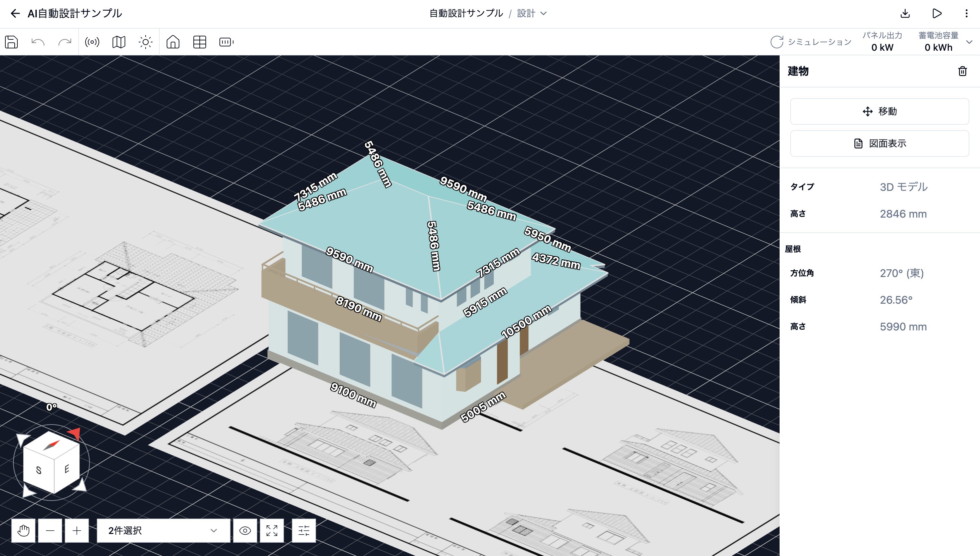
Task: Click the パネル出力 0 kW readout
Action: tap(882, 42)
